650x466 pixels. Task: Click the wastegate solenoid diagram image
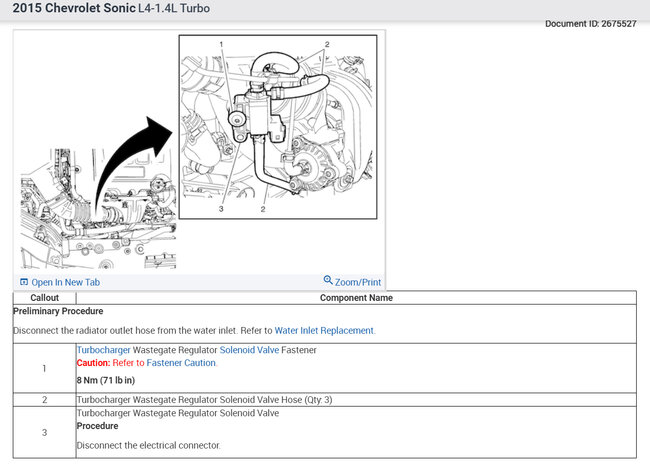coord(199,152)
